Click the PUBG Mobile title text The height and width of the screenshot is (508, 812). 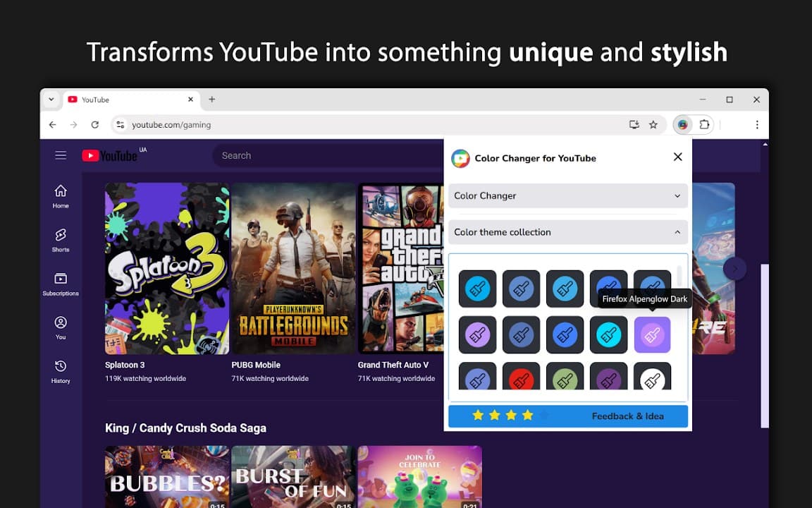256,365
